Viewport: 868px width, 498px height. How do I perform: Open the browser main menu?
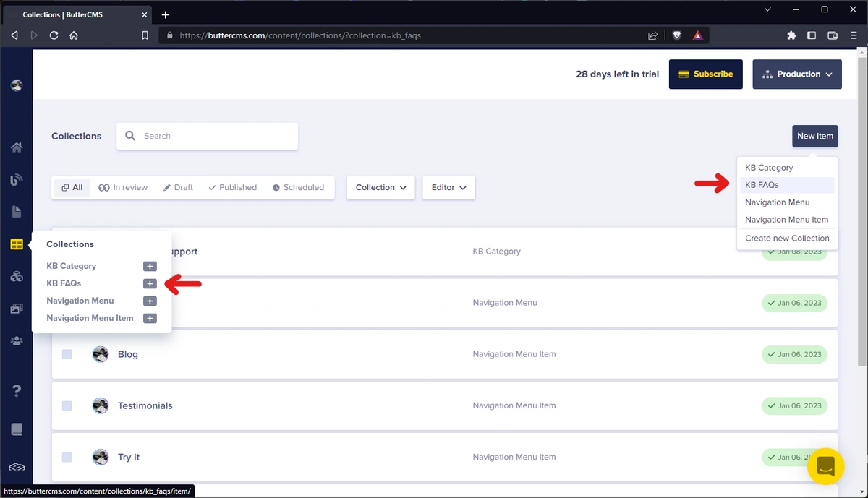pyautogui.click(x=854, y=35)
